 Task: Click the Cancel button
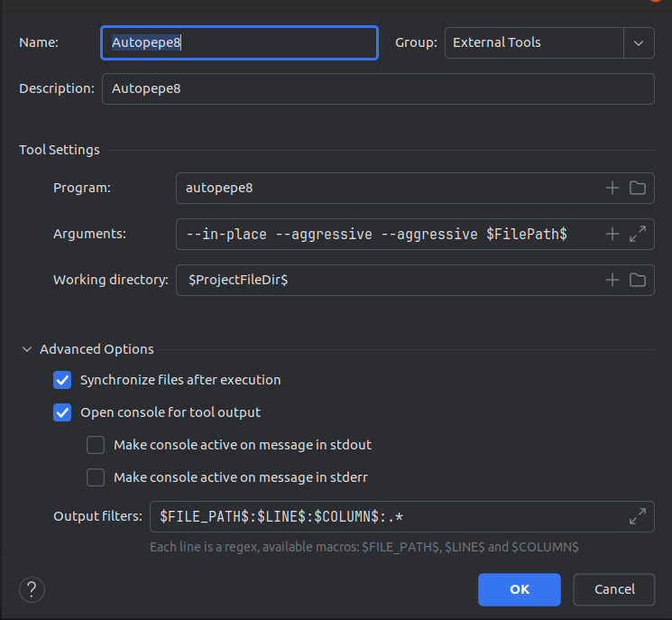[614, 589]
